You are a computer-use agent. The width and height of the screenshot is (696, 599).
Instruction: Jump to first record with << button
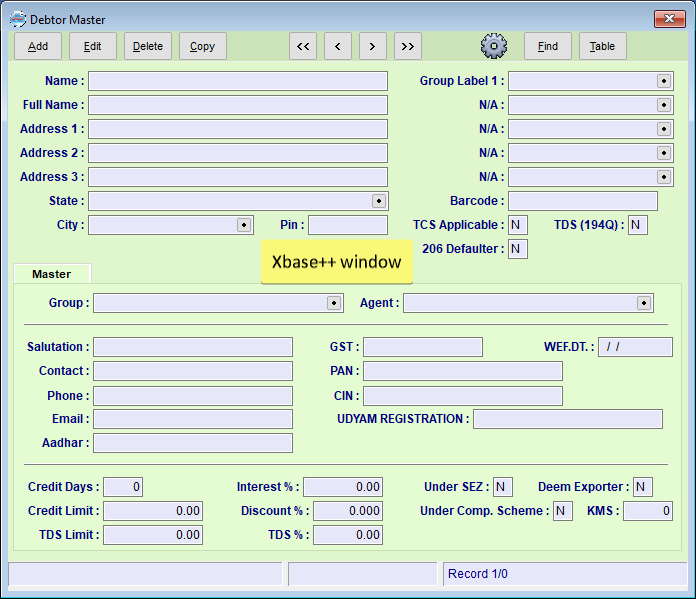303,46
